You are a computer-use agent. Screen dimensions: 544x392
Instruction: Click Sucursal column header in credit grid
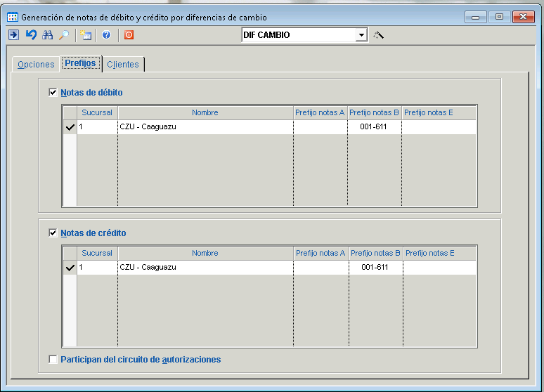tap(97, 253)
